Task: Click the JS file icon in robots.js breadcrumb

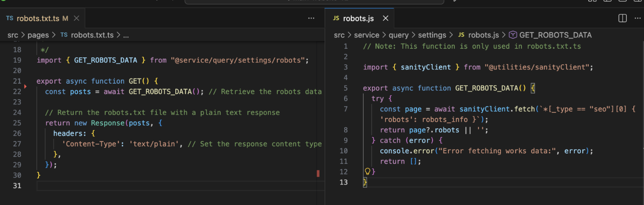Action: 461,35
